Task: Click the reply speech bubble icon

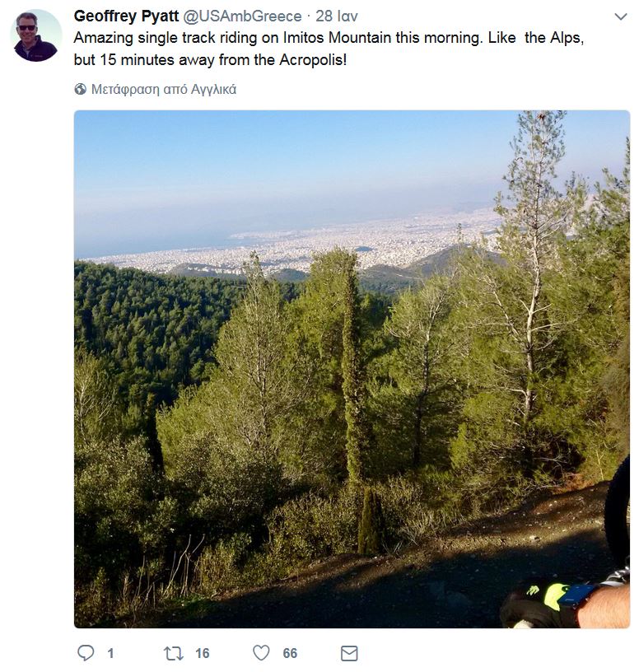Action: (86, 653)
